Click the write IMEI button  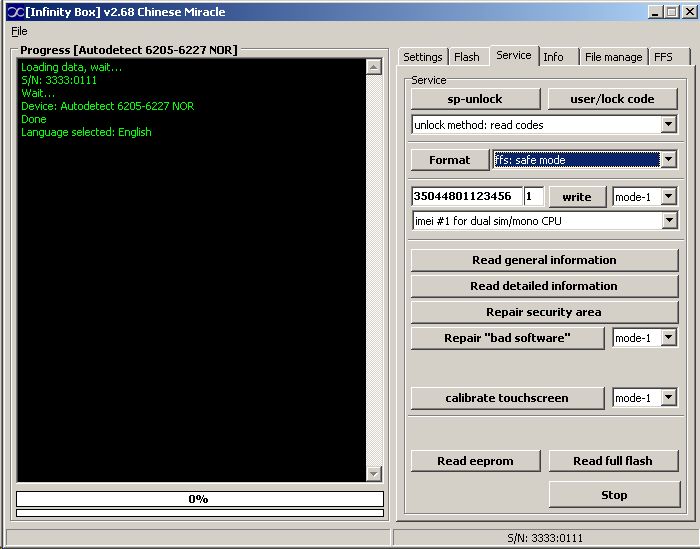[x=577, y=197]
